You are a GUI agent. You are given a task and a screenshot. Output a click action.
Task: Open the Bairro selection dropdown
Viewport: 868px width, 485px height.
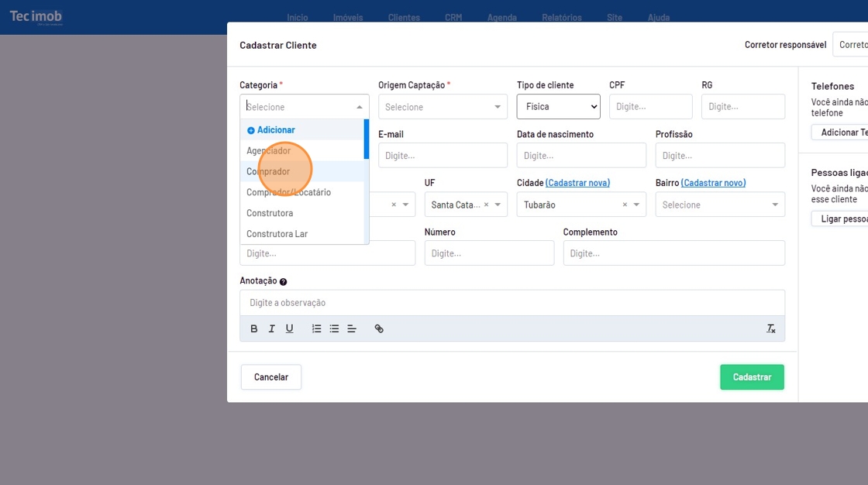[719, 205]
